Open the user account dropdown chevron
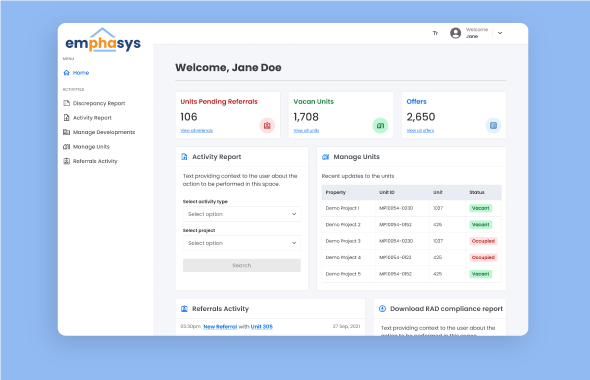Screen dimensions: 590x380 (500, 33)
